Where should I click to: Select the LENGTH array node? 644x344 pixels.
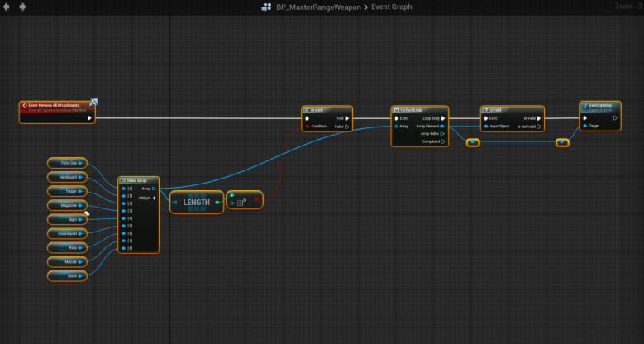click(196, 202)
